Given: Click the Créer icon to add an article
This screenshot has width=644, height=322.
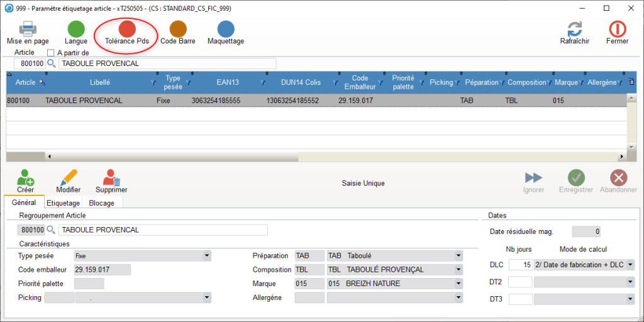Looking at the screenshot, I should 26,178.
